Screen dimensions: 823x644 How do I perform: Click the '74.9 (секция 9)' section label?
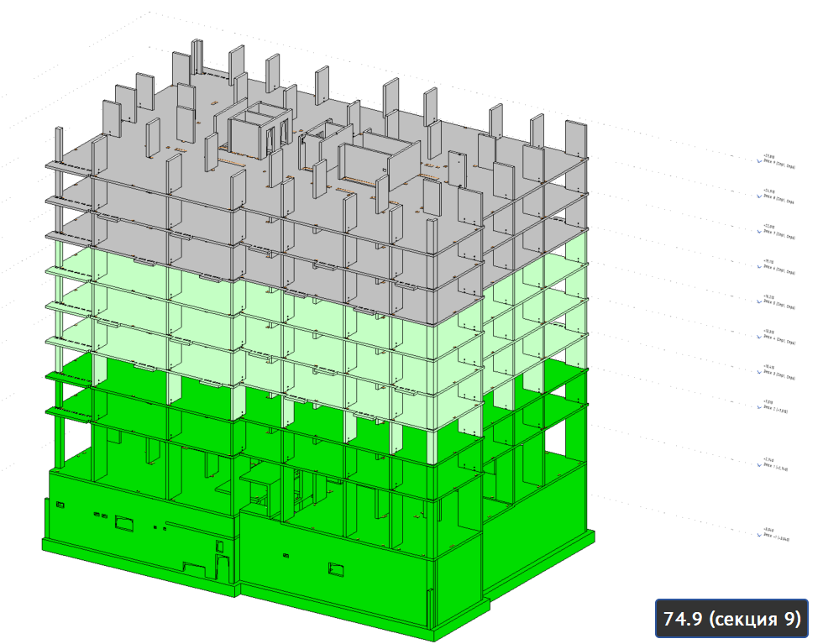(731, 618)
